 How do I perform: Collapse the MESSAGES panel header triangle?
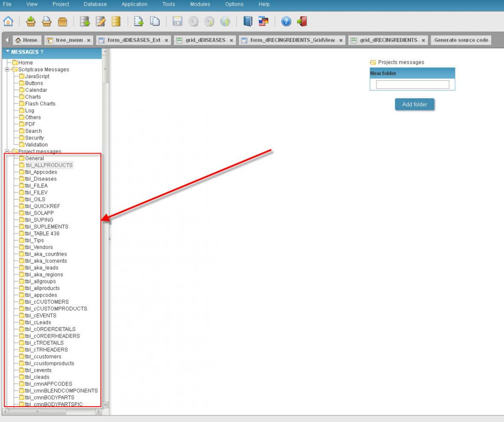point(8,51)
